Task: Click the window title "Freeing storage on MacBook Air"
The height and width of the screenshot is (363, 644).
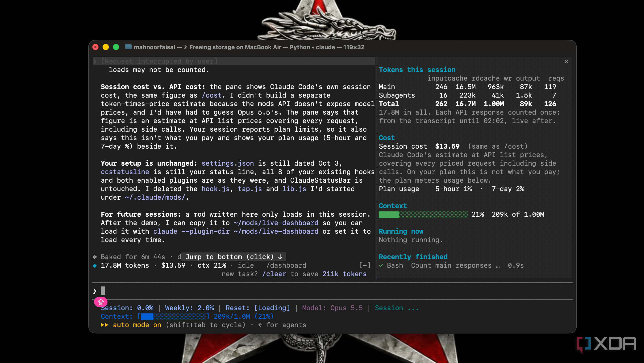Action: coord(235,47)
